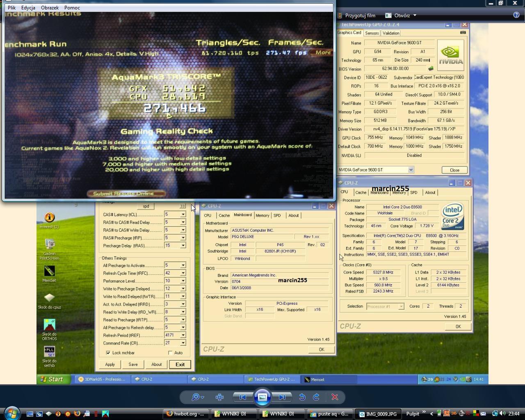Viewport: 525px width, 420px height.
Task: Toggle the Lock mchbar checkbox
Action: pyautogui.click(x=108, y=353)
